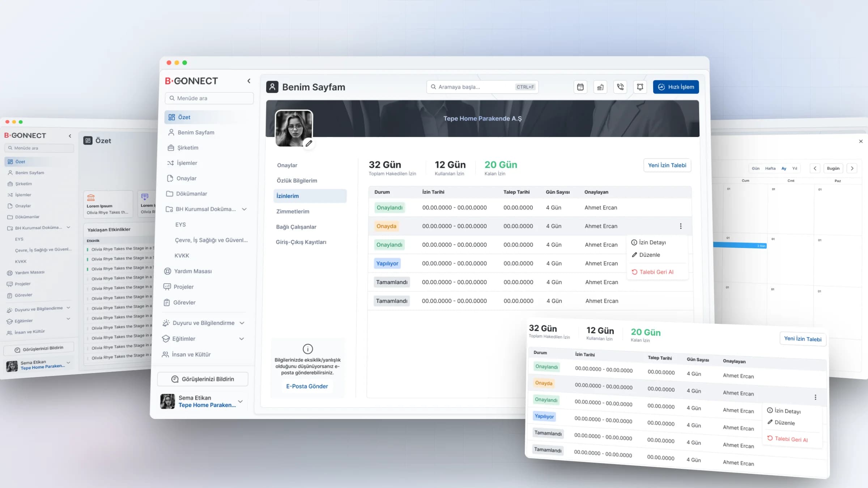The image size is (868, 488).
Task: Open the phone call icon in the header
Action: pyautogui.click(x=620, y=87)
